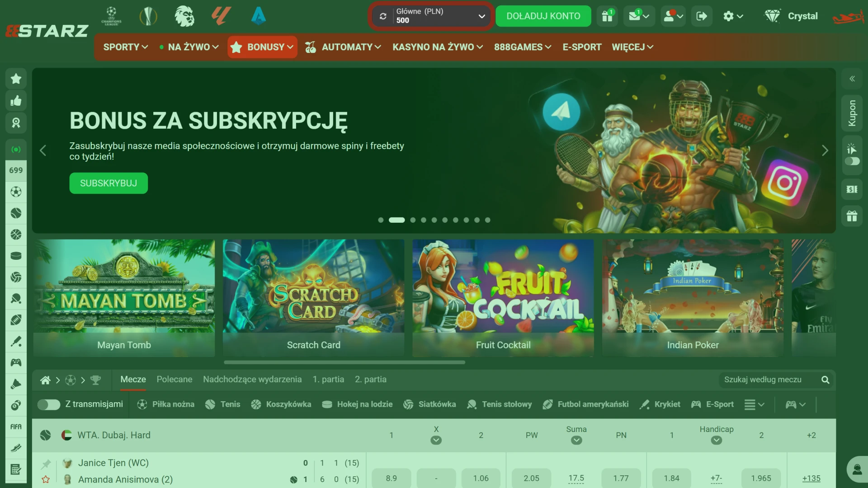Toggle the one-click bet switch on right panel
The height and width of the screenshot is (488, 868).
coord(852,161)
